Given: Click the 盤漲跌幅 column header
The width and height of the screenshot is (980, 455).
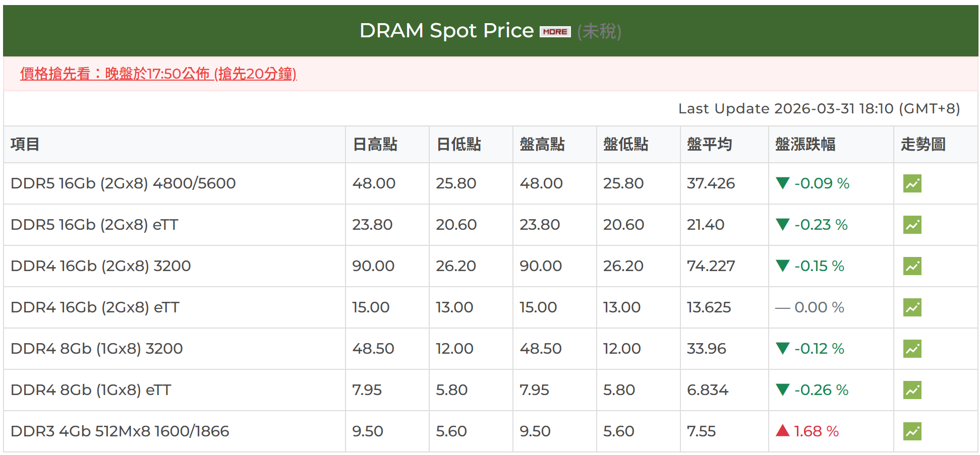Looking at the screenshot, I should pyautogui.click(x=805, y=145).
